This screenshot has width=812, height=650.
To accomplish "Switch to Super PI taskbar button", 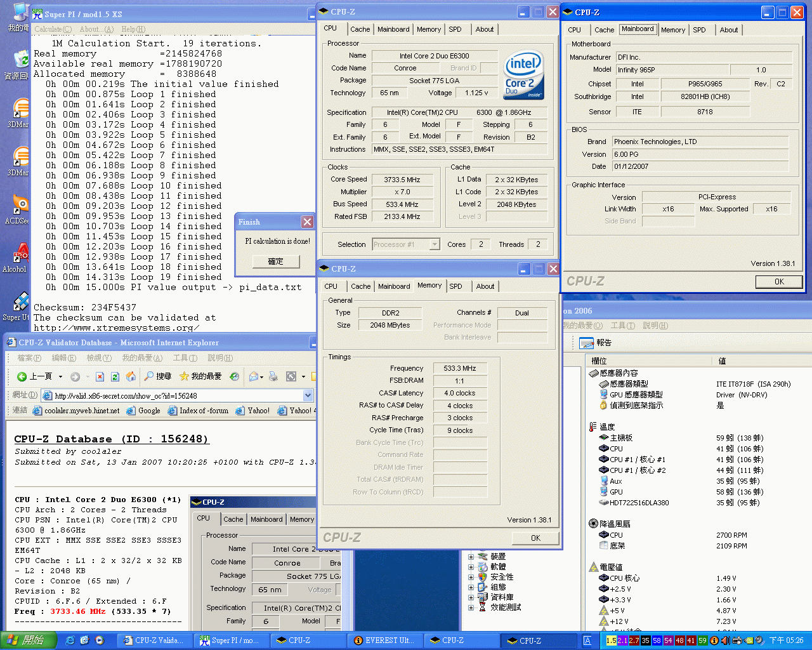I will click(x=232, y=640).
